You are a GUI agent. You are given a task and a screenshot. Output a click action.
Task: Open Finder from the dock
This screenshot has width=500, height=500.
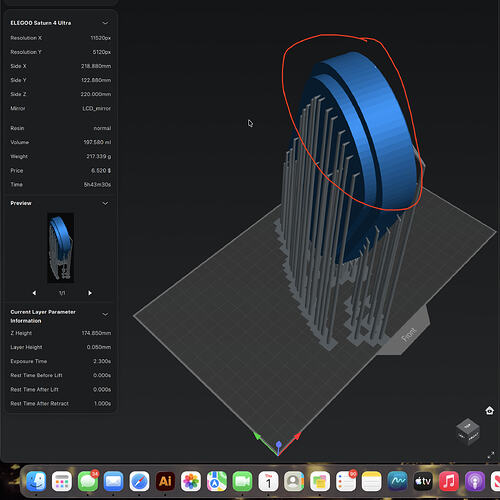36,481
